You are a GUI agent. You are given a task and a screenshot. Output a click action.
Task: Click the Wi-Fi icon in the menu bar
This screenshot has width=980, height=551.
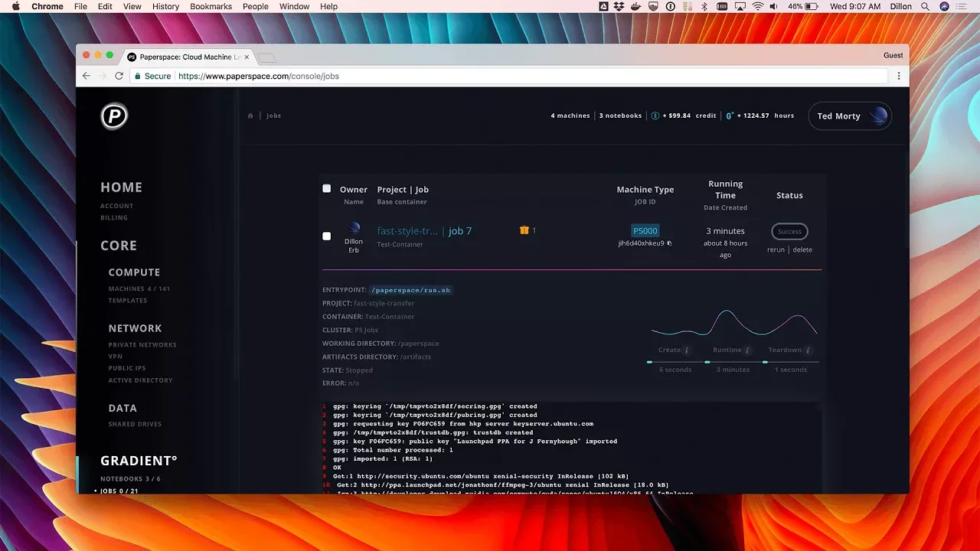(x=758, y=6)
